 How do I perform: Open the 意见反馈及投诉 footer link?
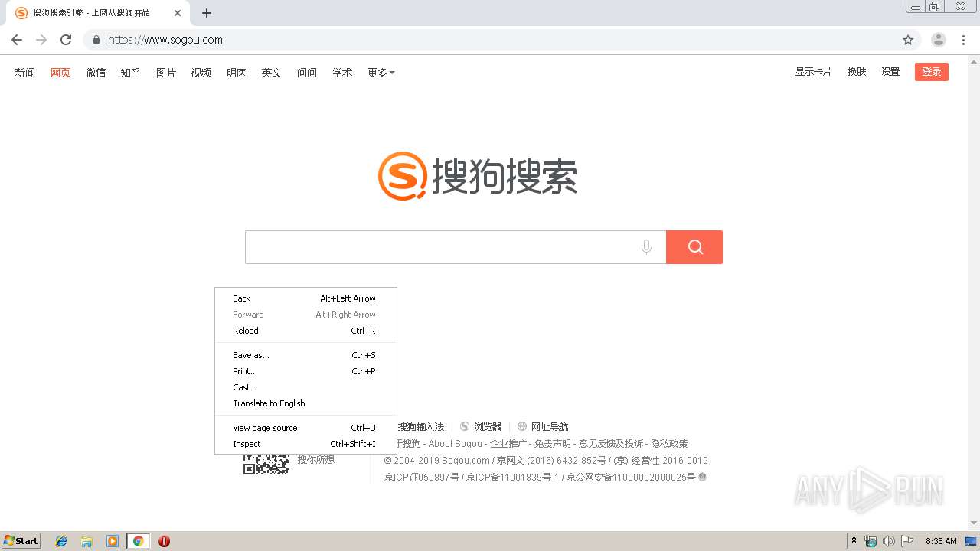(x=611, y=444)
